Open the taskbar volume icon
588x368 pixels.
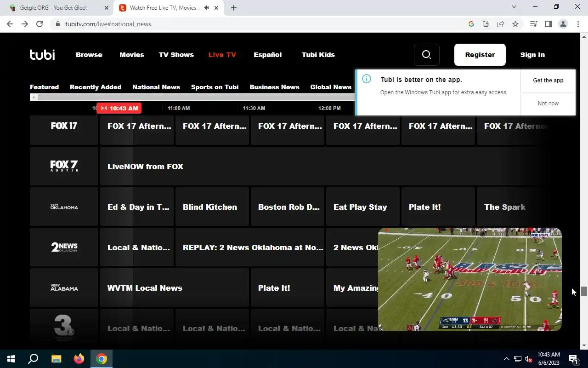(528, 359)
